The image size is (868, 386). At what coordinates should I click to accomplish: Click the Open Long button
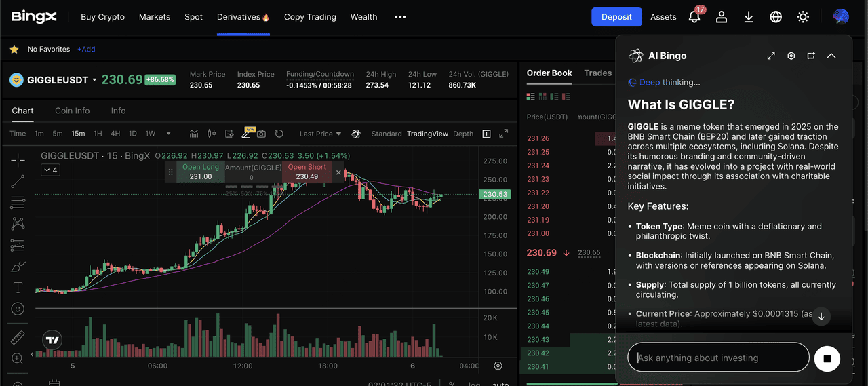201,172
